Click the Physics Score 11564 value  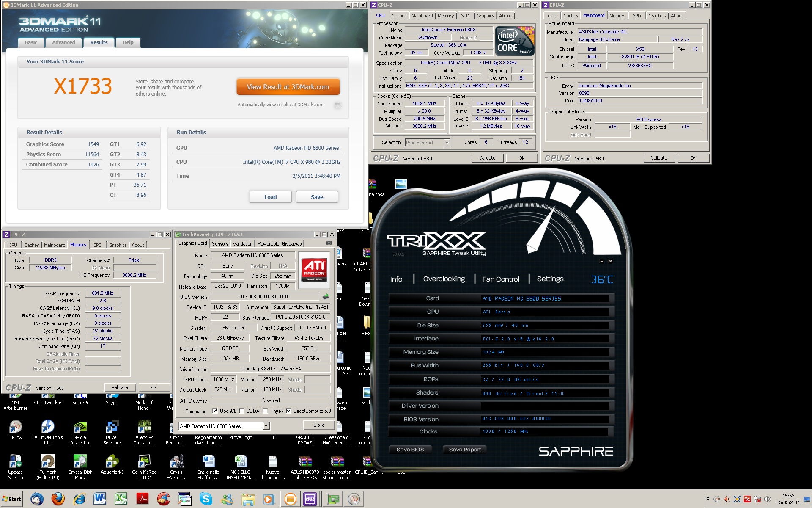[x=92, y=155]
